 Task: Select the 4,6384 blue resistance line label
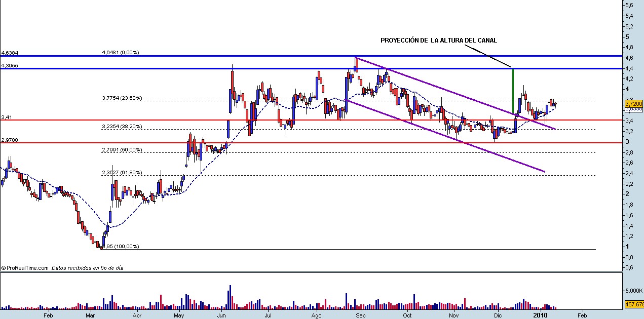10,53
